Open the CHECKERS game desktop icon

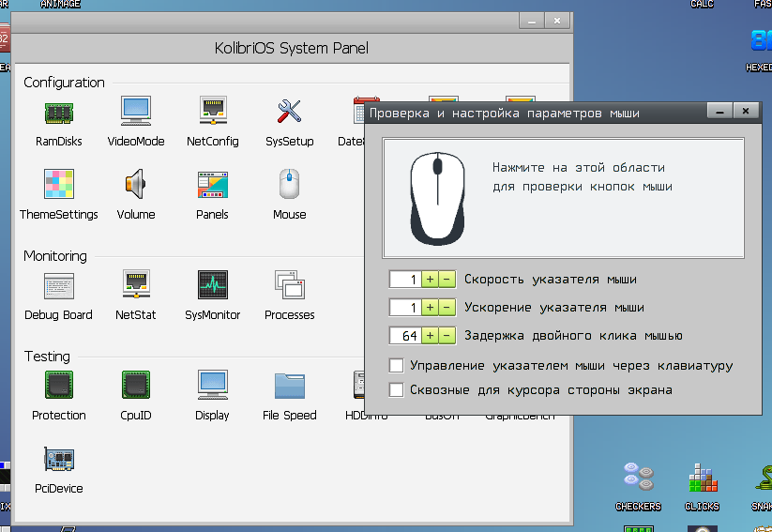(638, 478)
